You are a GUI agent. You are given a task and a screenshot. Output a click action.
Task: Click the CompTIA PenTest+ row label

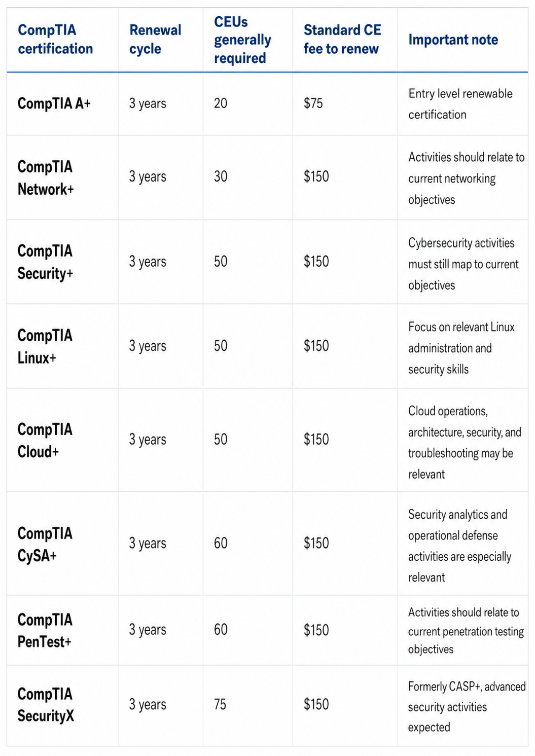[45, 630]
